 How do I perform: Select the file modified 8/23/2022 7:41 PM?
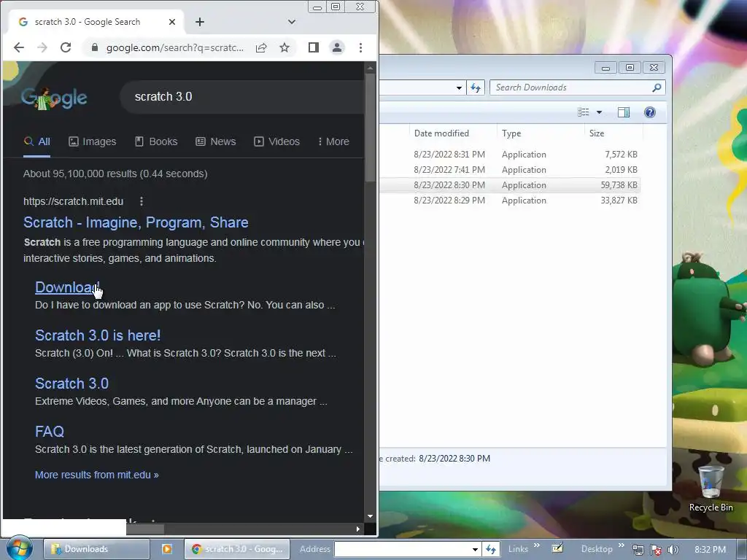(510, 169)
